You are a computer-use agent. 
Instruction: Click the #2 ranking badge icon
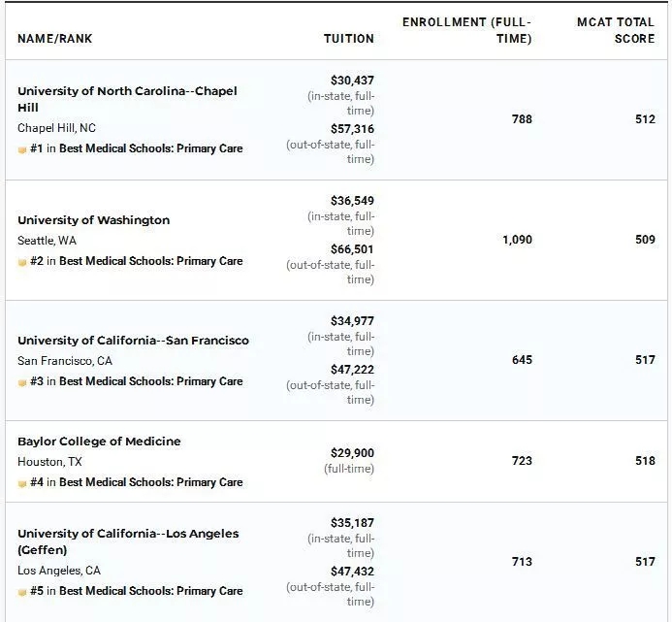22,262
